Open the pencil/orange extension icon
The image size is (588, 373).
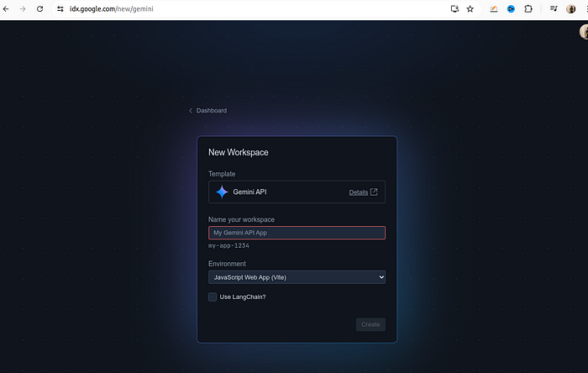coord(494,9)
